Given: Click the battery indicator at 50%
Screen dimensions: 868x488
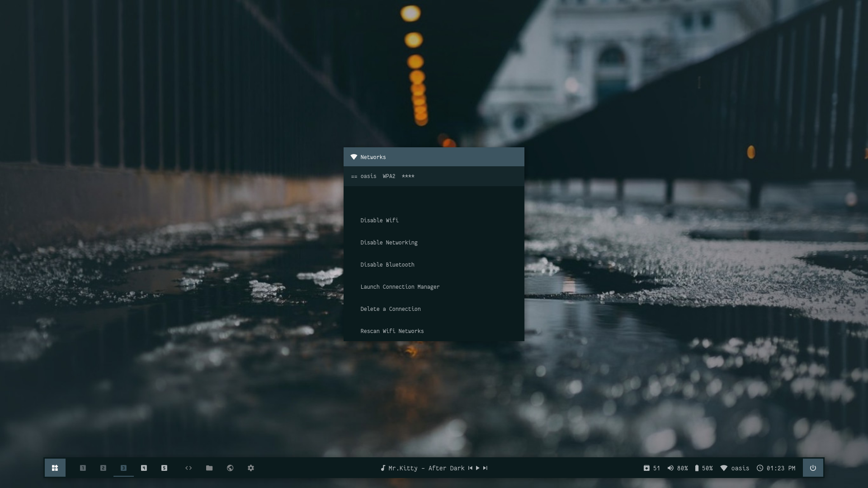Looking at the screenshot, I should (697, 468).
